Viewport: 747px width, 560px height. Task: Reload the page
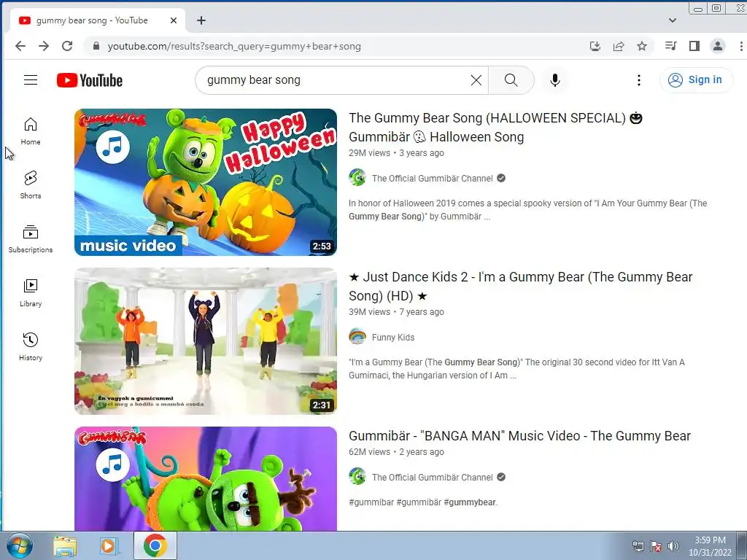tap(67, 46)
